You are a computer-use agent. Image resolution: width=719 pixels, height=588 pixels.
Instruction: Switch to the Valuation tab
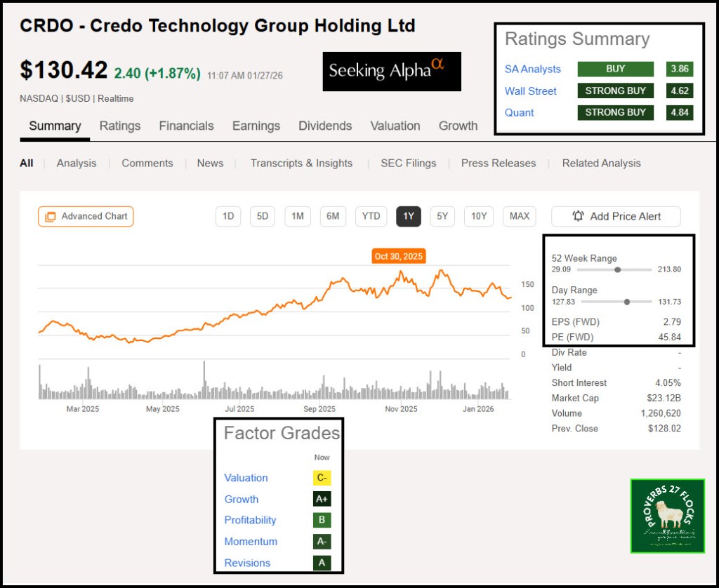point(395,126)
